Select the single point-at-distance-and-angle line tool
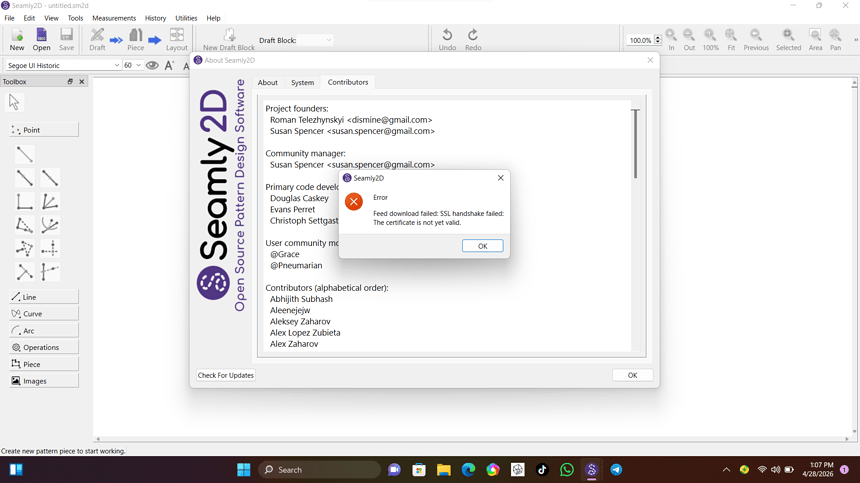 [25, 155]
